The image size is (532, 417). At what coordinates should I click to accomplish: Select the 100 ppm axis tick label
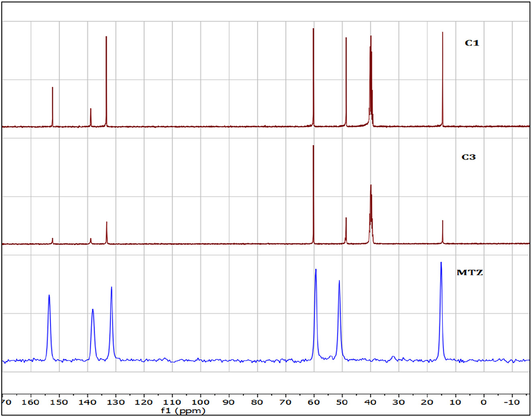pos(200,402)
